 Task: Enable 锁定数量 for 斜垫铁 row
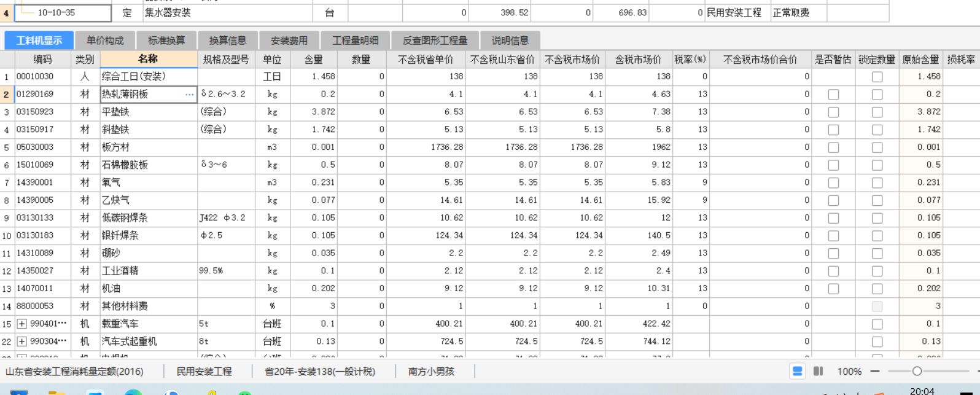[877, 130]
